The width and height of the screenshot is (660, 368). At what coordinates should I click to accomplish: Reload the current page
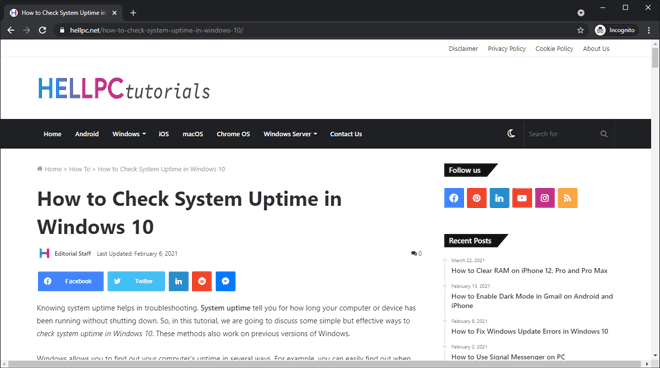43,30
